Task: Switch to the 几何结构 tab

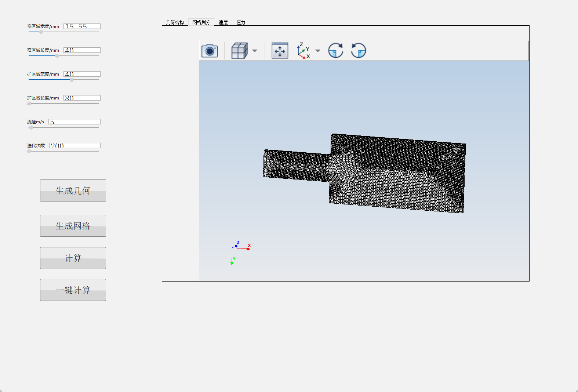Action: pyautogui.click(x=175, y=22)
